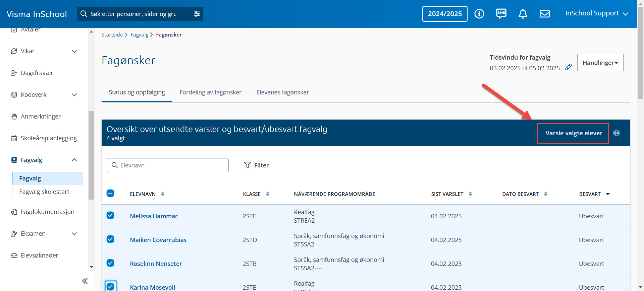Sort by Elevnavn column arrows

point(163,194)
